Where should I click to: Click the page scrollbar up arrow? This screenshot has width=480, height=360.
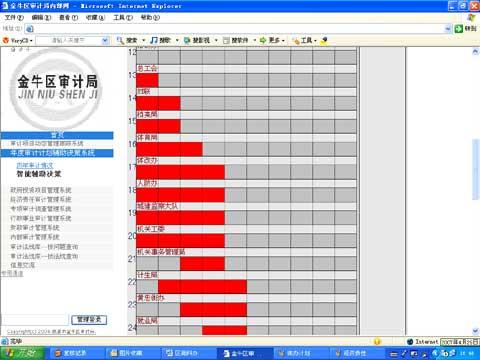pyautogui.click(x=476, y=51)
